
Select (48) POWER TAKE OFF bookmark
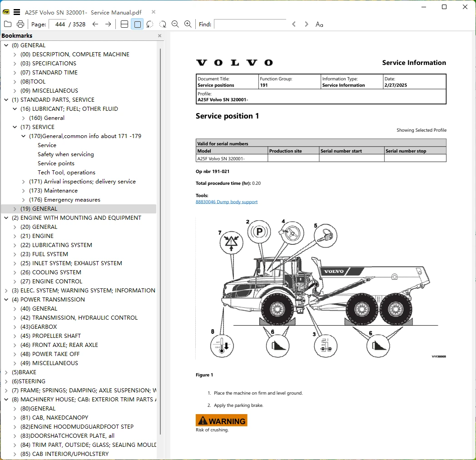pyautogui.click(x=50, y=354)
